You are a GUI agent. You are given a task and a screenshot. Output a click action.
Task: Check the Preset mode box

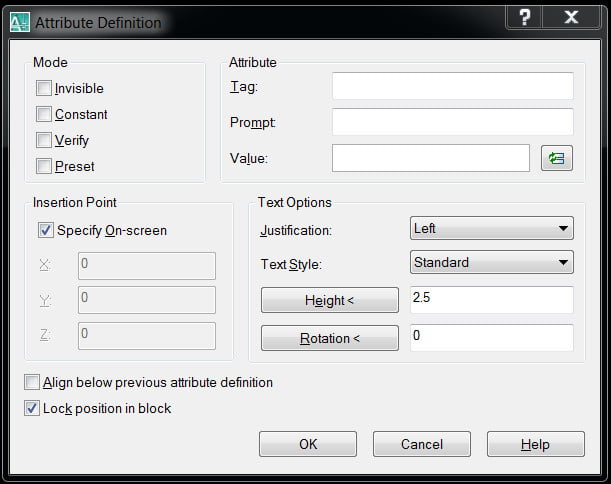pos(44,166)
